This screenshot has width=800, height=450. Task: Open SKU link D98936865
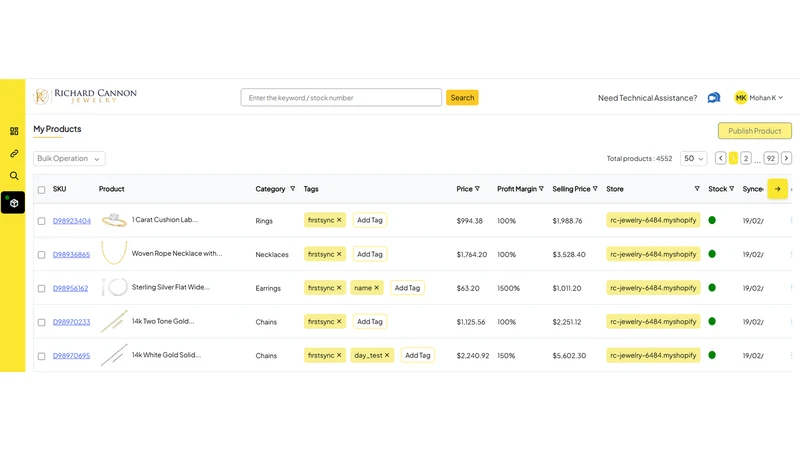pos(71,255)
